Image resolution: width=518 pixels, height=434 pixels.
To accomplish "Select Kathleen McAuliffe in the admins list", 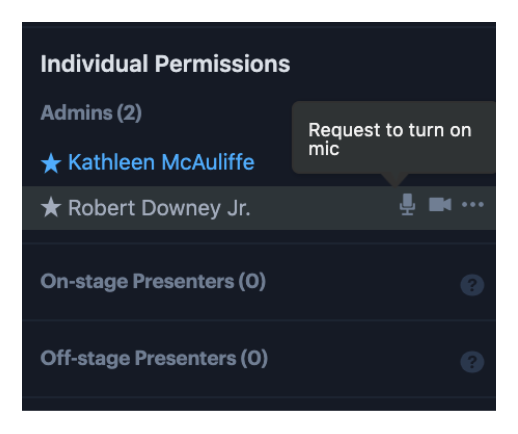I will pos(161,163).
